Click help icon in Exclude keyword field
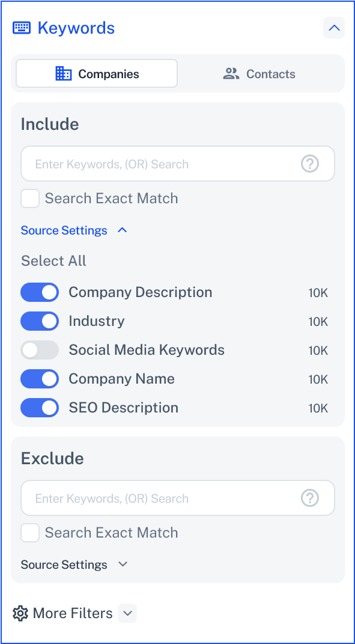Screen dimensions: 355x644 tap(310, 498)
